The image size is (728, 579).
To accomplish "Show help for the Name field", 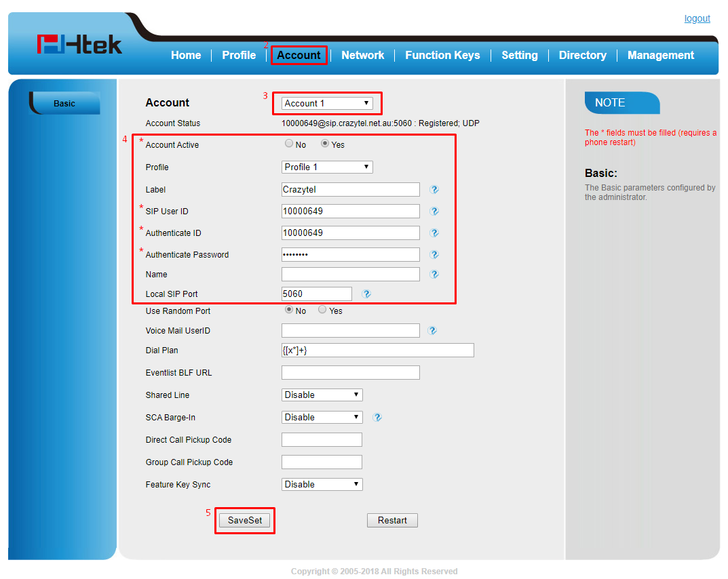I will 434,275.
